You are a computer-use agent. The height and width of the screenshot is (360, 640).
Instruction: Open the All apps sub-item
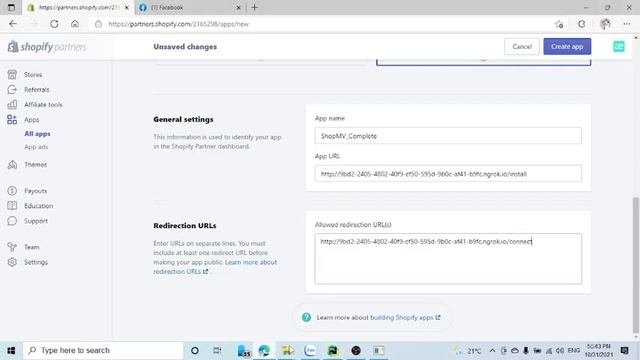(37, 134)
